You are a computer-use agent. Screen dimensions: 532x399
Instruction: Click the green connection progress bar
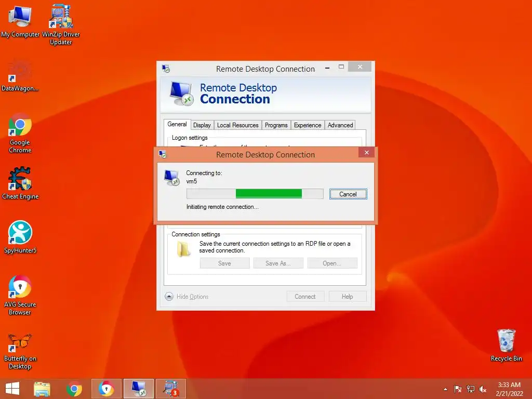(255, 194)
